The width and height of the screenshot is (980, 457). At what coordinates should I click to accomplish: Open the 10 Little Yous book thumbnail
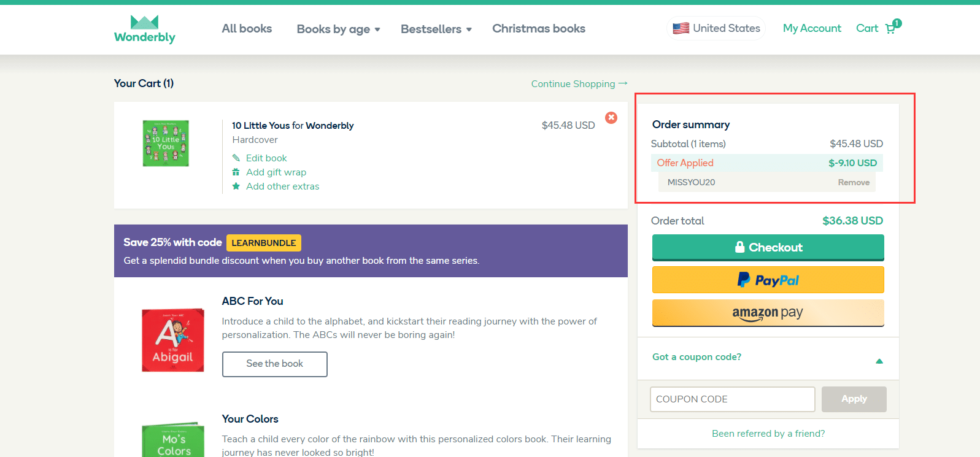166,144
